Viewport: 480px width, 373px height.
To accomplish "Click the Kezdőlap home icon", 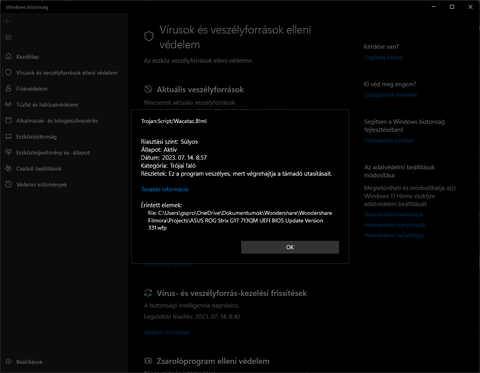I will click(9, 57).
